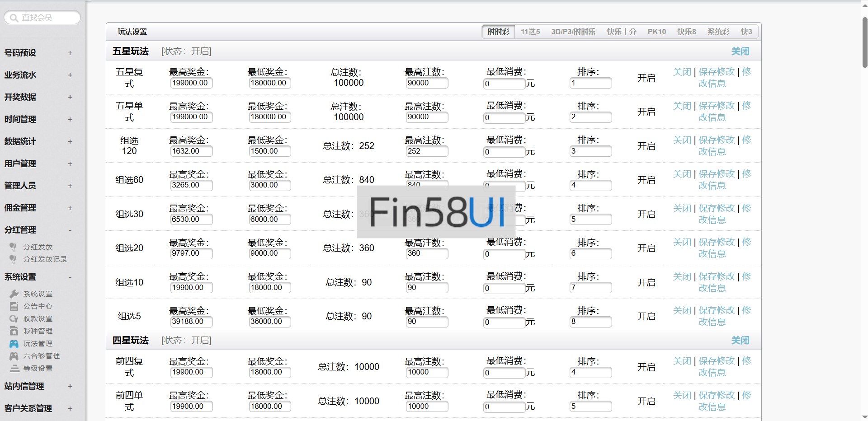Disable the 组选120 row with 关闭
This screenshot has height=421, width=868.
[682, 140]
